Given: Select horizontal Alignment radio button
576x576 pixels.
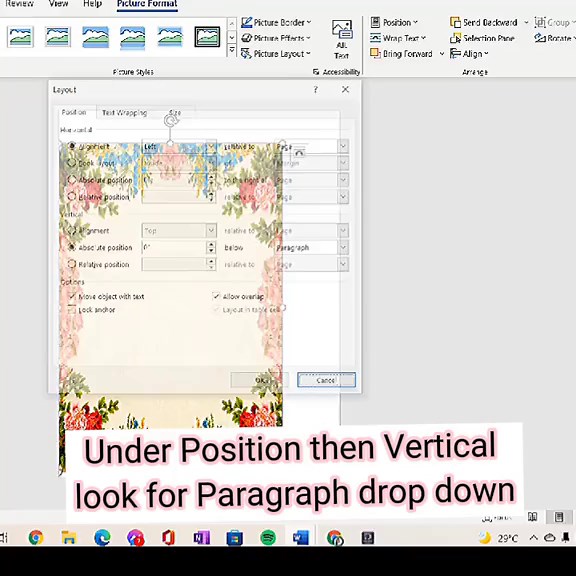Looking at the screenshot, I should tap(72, 146).
